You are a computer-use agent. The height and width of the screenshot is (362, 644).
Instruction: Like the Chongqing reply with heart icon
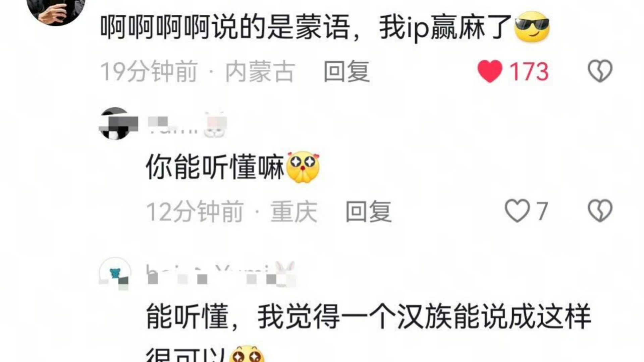(517, 211)
